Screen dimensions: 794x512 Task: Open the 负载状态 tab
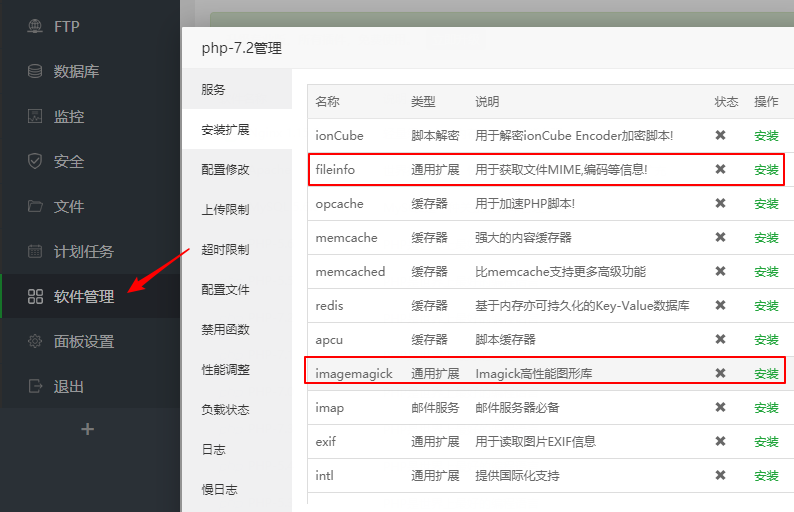click(237, 410)
